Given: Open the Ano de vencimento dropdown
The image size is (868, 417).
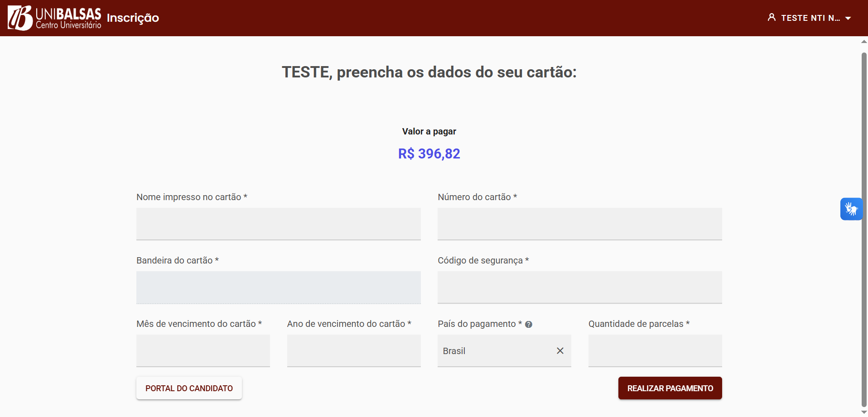Looking at the screenshot, I should [x=353, y=351].
